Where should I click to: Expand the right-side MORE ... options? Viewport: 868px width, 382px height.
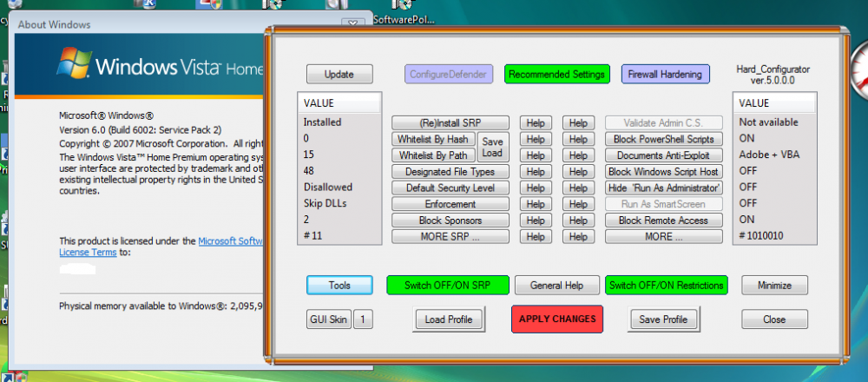(x=663, y=237)
